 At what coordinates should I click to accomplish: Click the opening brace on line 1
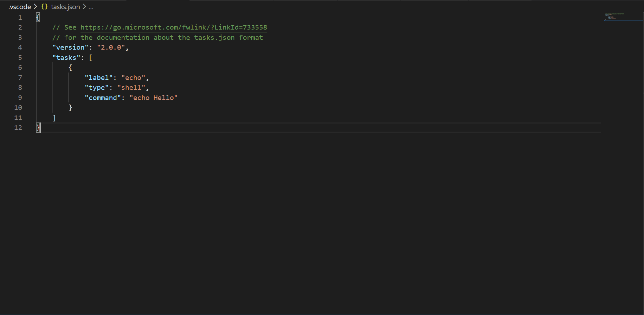[x=38, y=17]
